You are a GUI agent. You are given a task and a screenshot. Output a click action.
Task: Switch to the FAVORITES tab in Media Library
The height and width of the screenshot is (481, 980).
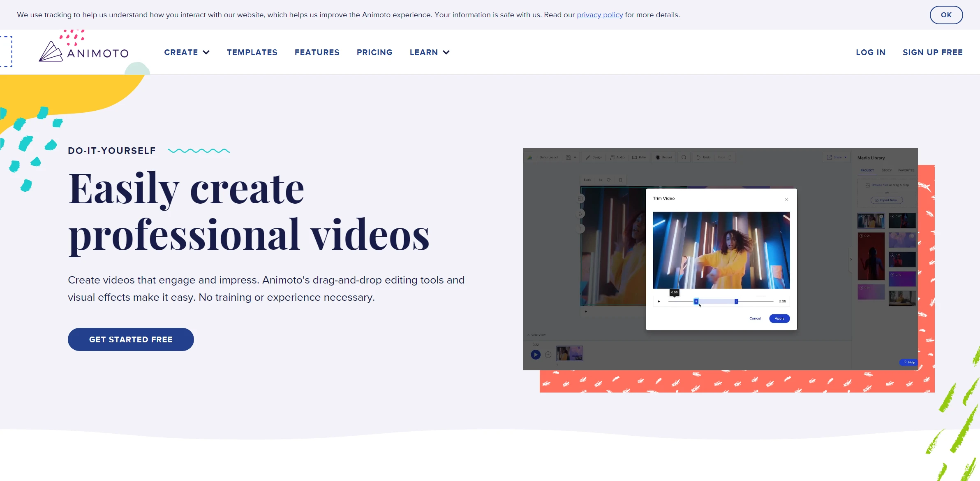pyautogui.click(x=906, y=170)
